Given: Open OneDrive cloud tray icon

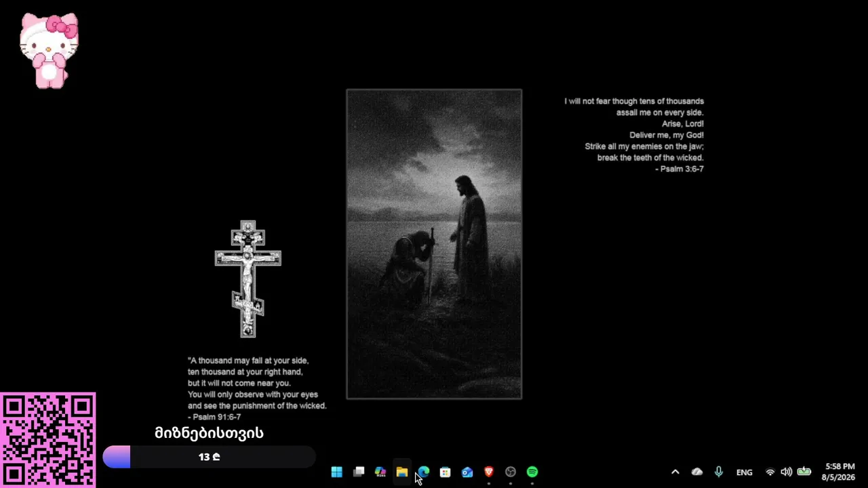Looking at the screenshot, I should tap(697, 472).
